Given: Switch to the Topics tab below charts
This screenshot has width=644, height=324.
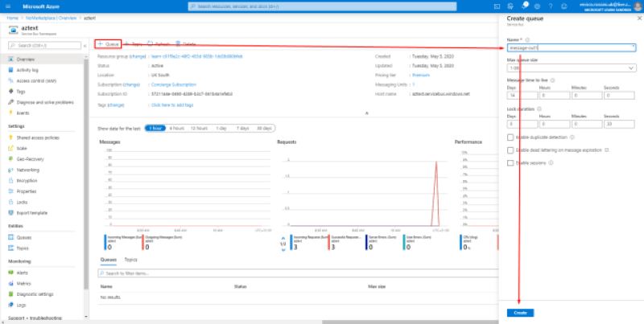Looking at the screenshot, I should point(130,260).
